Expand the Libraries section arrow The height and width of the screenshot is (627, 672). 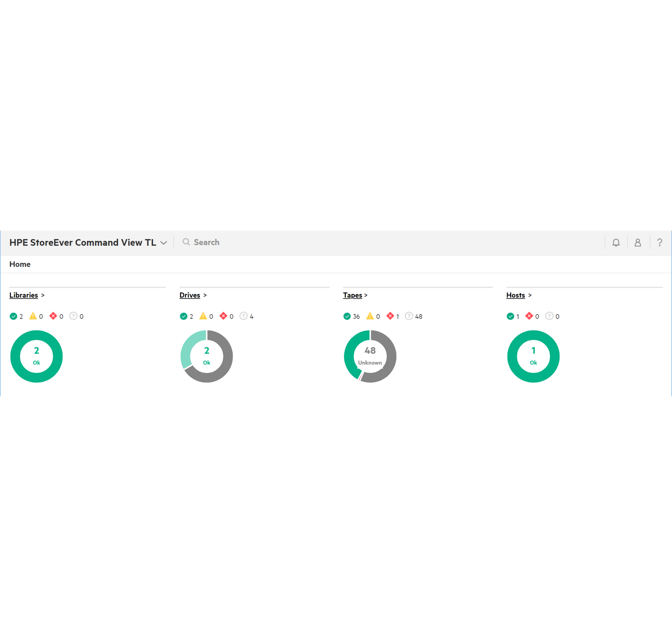tap(43, 295)
